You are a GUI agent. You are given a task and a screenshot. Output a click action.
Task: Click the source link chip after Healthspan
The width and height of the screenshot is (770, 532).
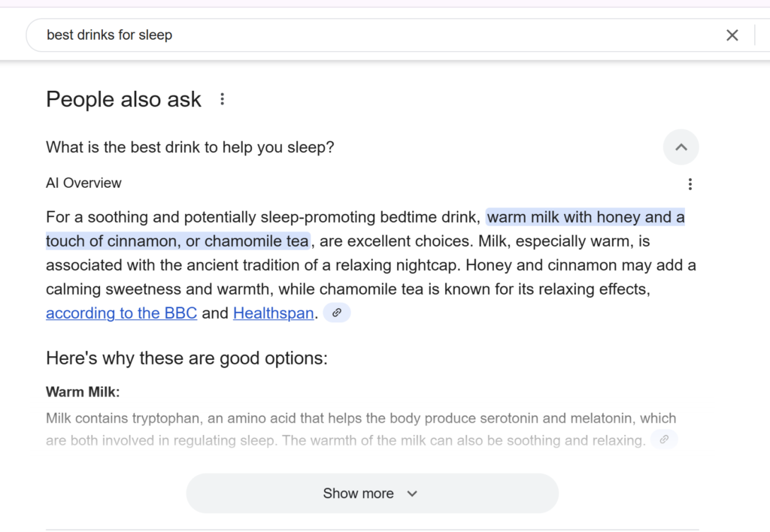337,313
